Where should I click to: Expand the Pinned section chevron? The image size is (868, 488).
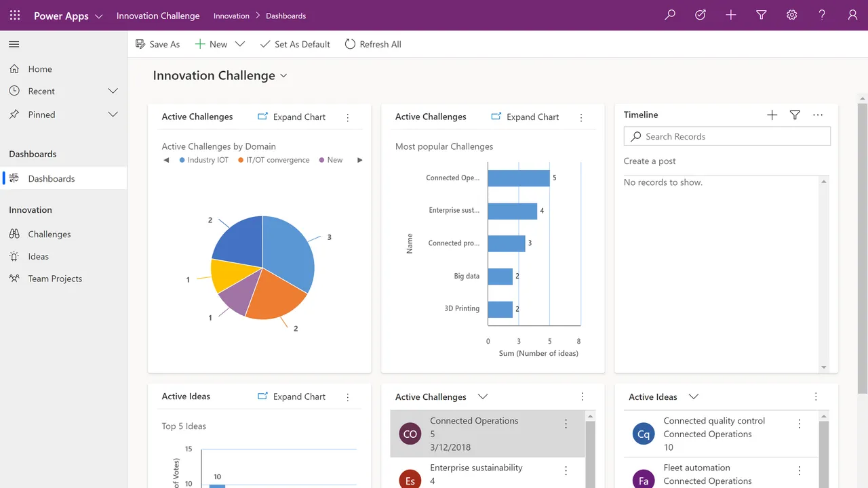click(x=113, y=115)
